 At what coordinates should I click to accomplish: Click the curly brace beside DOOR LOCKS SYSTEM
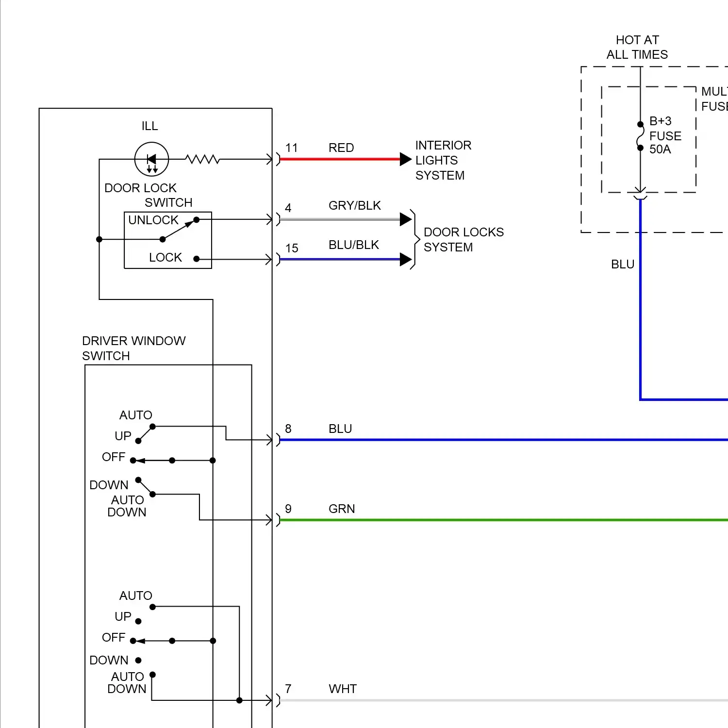click(x=415, y=240)
